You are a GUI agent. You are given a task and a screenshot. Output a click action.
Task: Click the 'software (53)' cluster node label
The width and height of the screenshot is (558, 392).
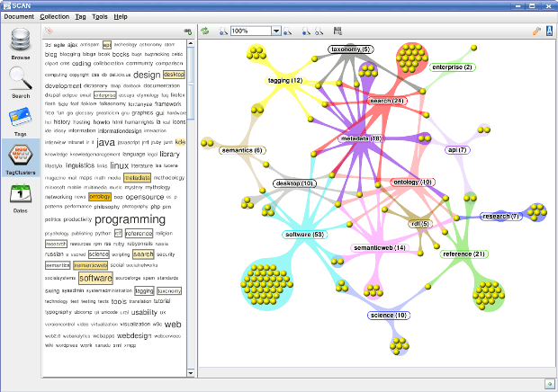(x=304, y=234)
